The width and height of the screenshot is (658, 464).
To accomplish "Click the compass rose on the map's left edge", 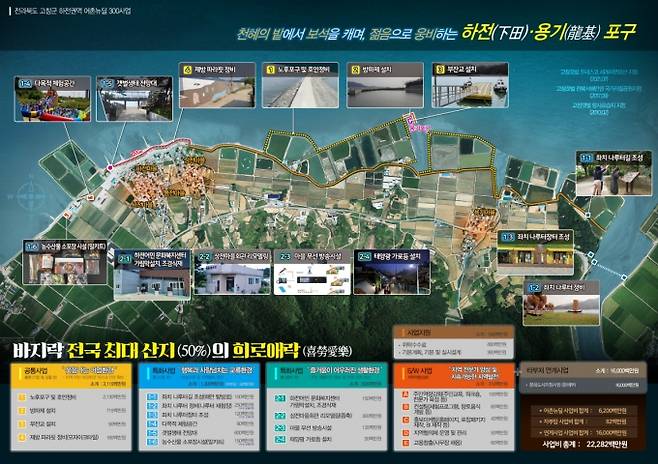I will point(31,195).
